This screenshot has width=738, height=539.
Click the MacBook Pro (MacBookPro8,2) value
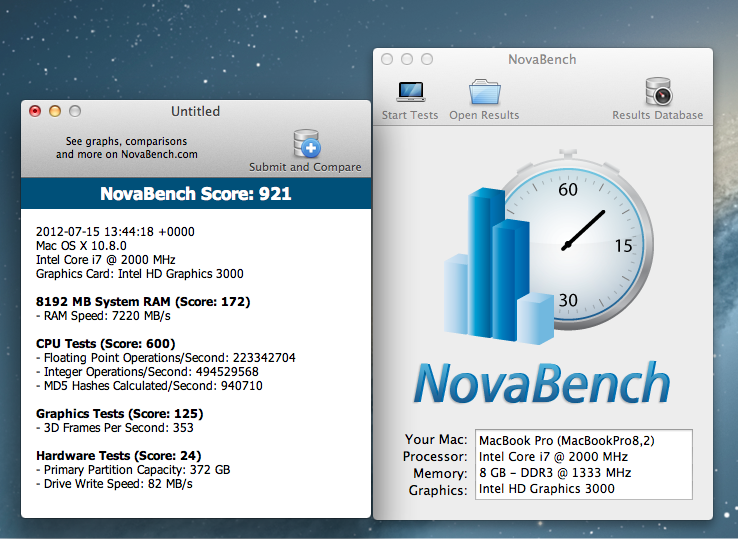pos(567,441)
